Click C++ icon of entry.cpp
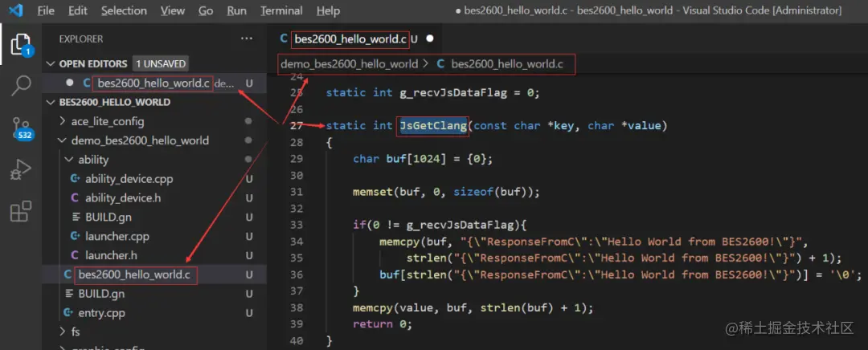Image resolution: width=868 pixels, height=350 pixels. coord(68,313)
